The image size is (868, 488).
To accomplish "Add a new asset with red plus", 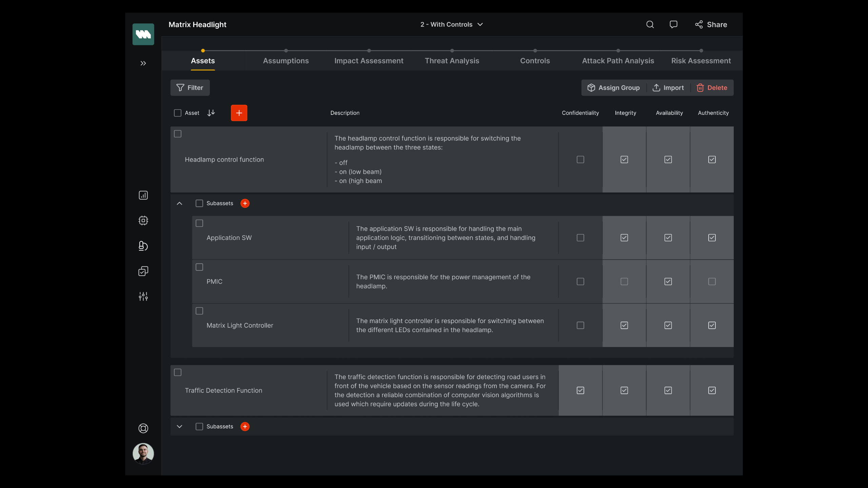I will pos(239,113).
